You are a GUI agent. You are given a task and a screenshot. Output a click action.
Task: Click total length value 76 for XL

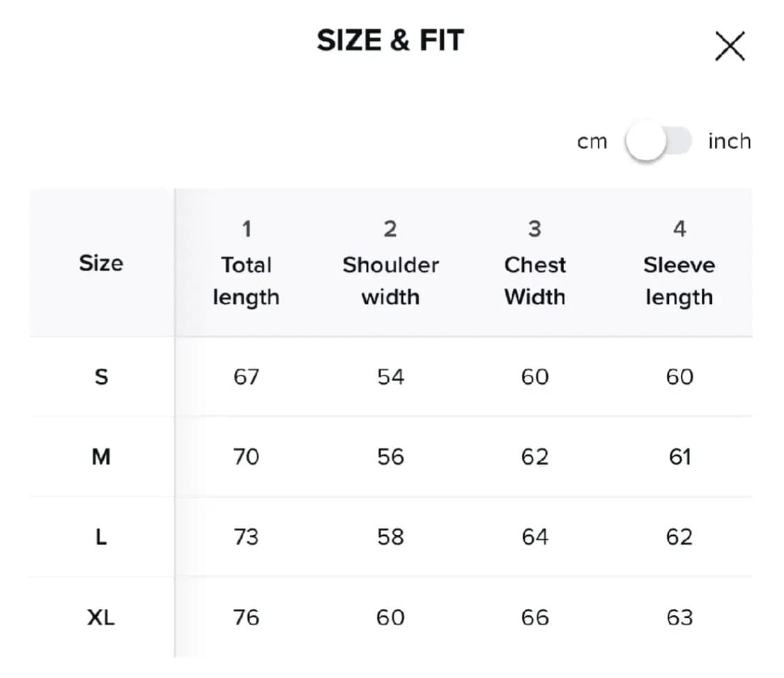pyautogui.click(x=246, y=617)
